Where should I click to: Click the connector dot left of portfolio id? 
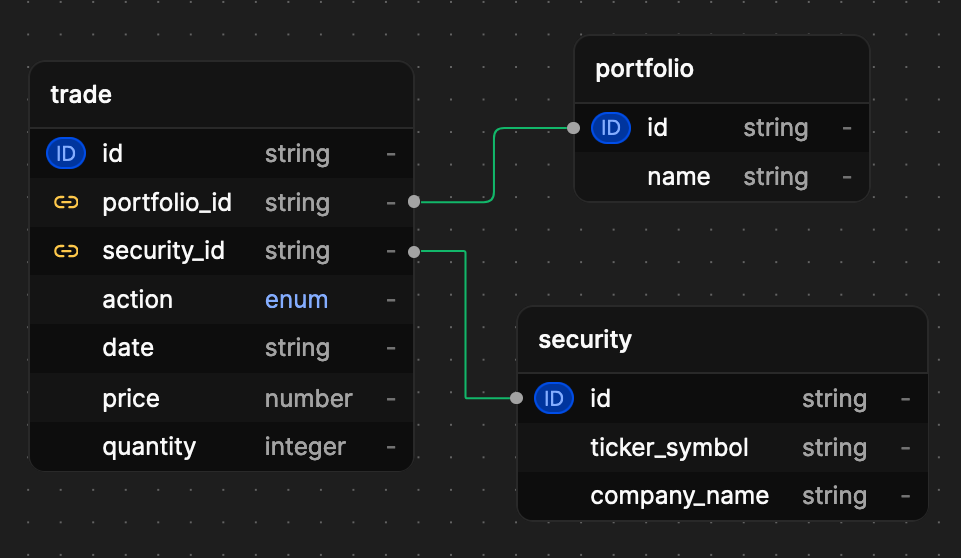[573, 128]
